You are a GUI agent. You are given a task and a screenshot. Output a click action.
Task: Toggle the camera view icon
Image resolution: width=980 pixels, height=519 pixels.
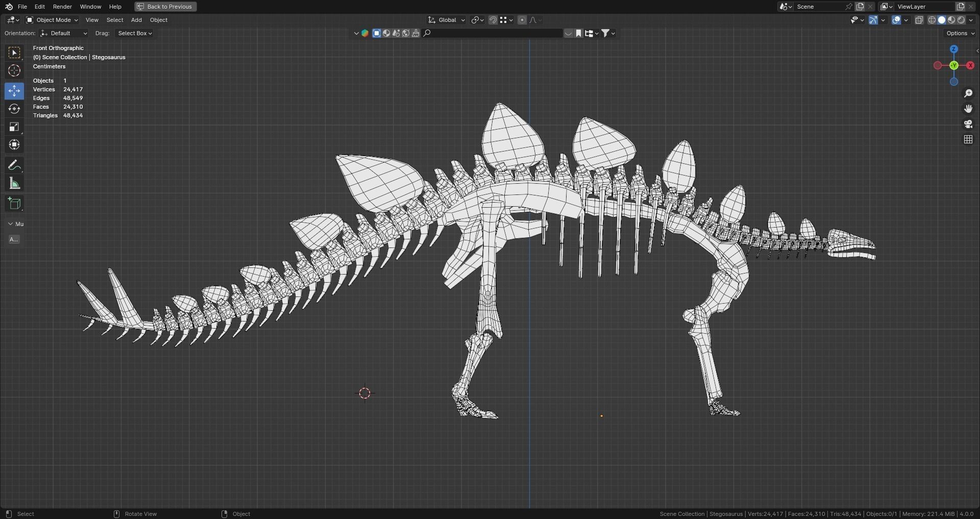tap(968, 124)
